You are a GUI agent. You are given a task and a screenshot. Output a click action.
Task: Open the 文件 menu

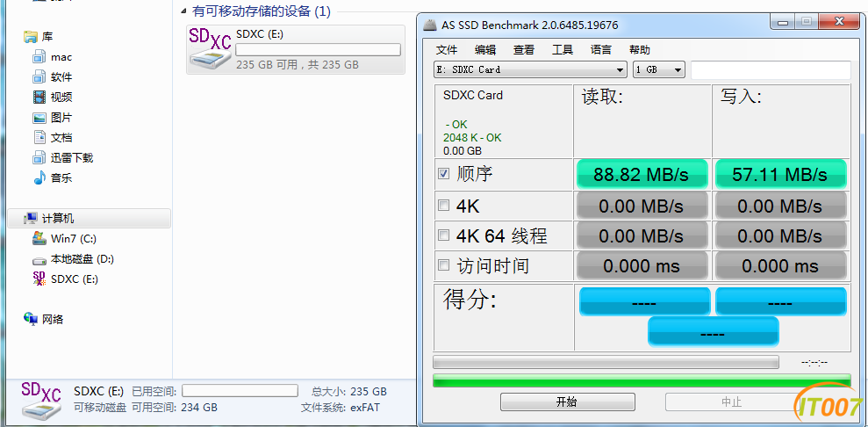[x=447, y=50]
